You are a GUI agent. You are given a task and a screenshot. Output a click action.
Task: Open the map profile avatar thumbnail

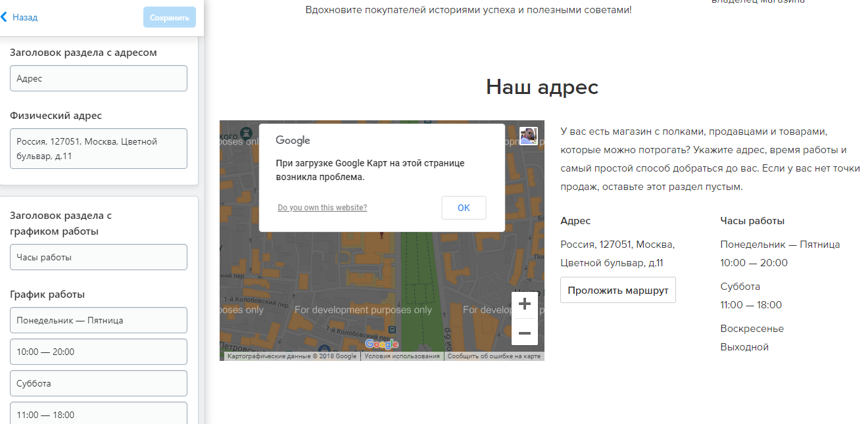click(x=529, y=136)
